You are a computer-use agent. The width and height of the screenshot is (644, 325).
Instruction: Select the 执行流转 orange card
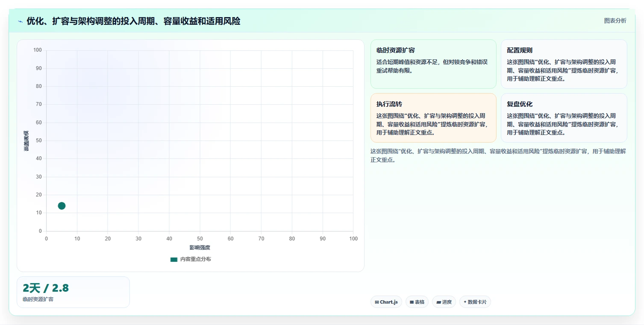click(433, 118)
